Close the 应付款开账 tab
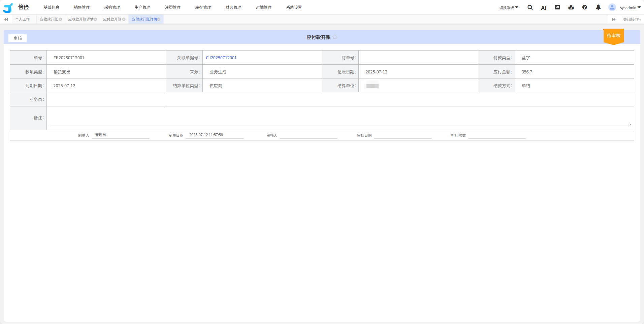 pyautogui.click(x=124, y=19)
